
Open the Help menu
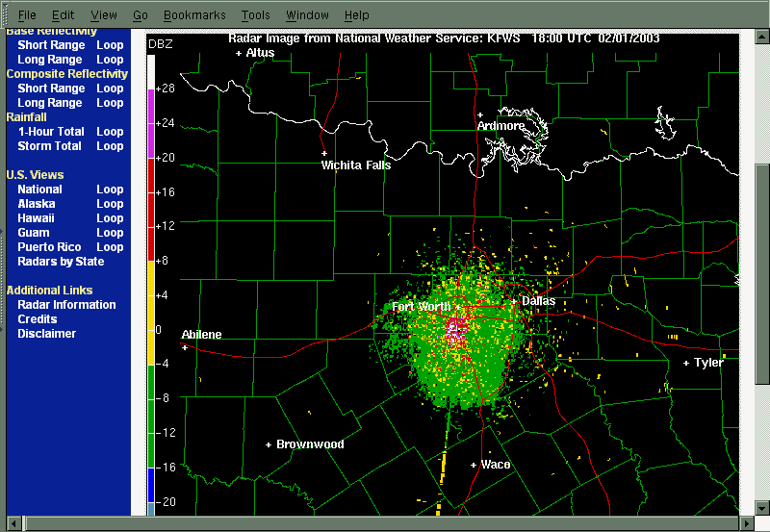coord(356,15)
